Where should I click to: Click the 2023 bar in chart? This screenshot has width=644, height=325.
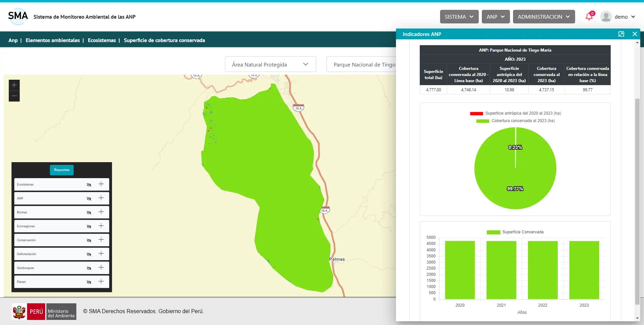pos(584,270)
